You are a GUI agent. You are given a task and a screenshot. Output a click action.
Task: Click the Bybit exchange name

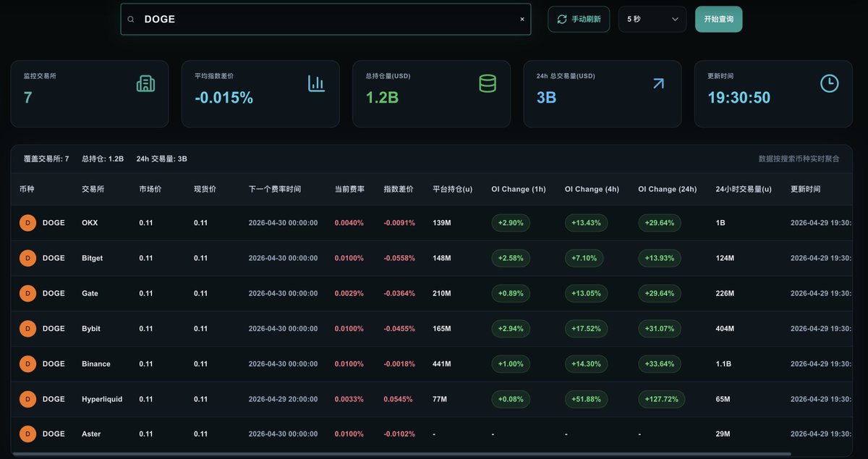pyautogui.click(x=91, y=329)
